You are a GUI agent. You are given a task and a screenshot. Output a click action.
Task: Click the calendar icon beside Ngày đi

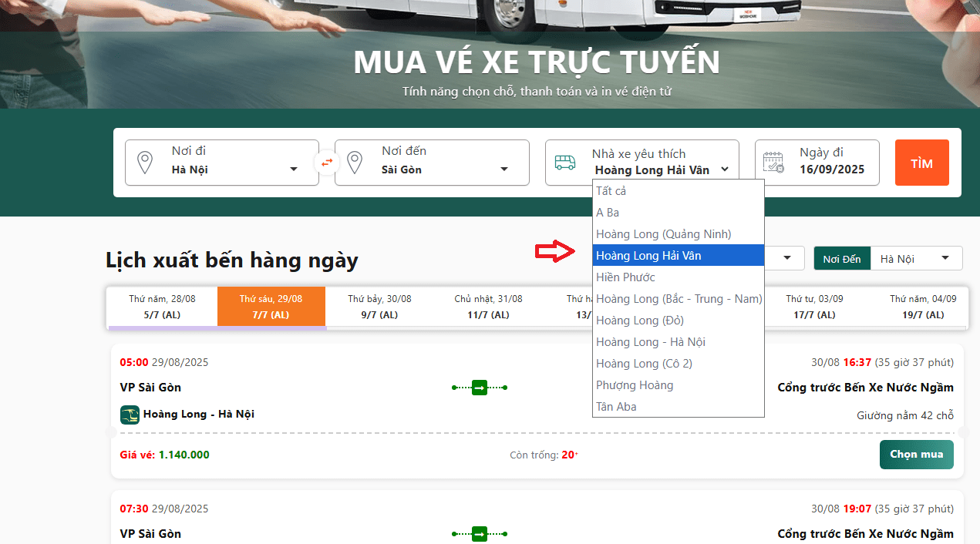coord(773,163)
